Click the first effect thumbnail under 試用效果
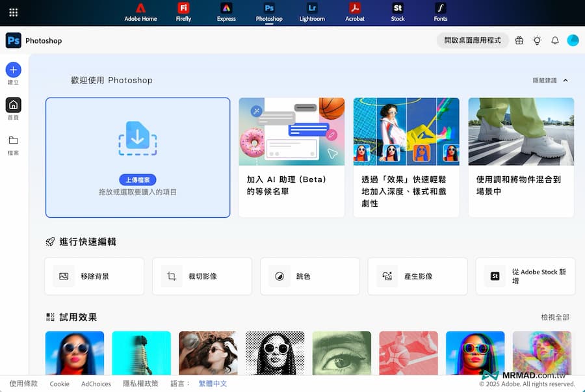 74,354
